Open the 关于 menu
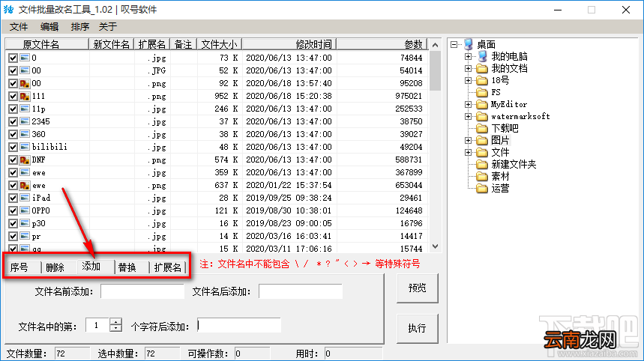644x361 pixels. coord(108,27)
